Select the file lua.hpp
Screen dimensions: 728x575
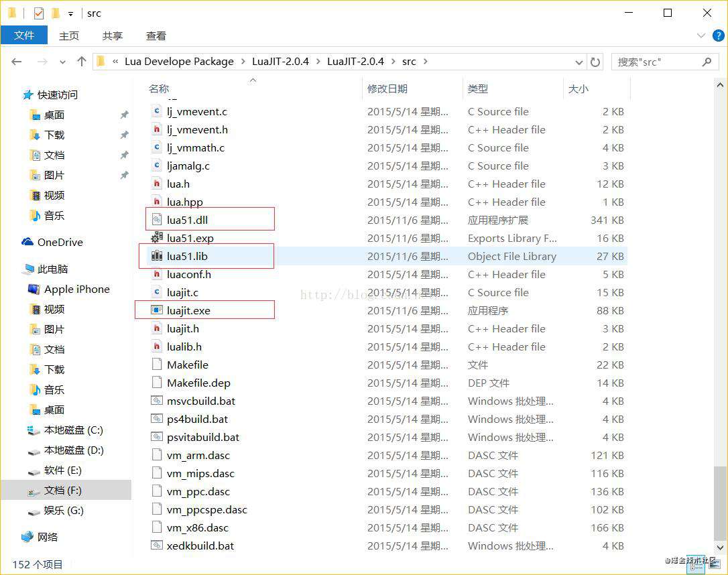(185, 202)
